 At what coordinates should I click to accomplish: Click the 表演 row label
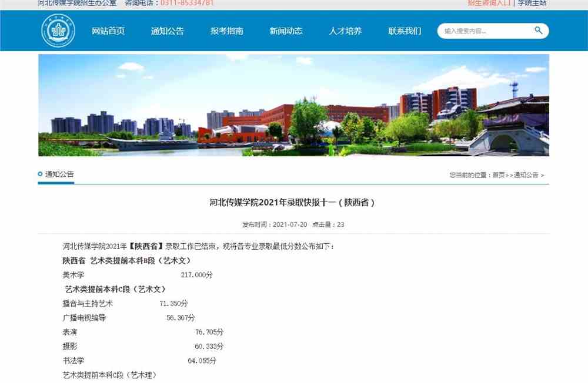pos(70,332)
